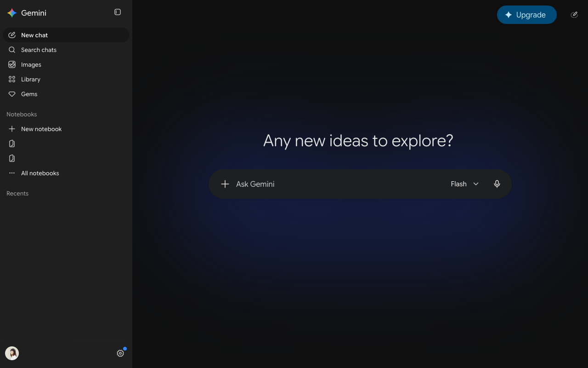Viewport: 588px width, 368px height.
Task: Collapse the sidebar panel toggle
Action: [x=118, y=12]
